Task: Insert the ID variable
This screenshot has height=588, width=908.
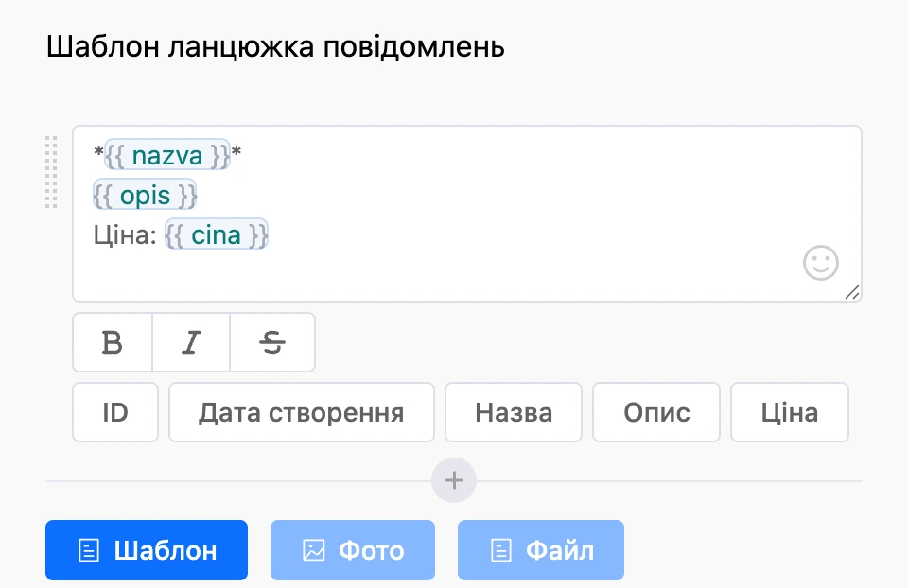Action: 115,412
